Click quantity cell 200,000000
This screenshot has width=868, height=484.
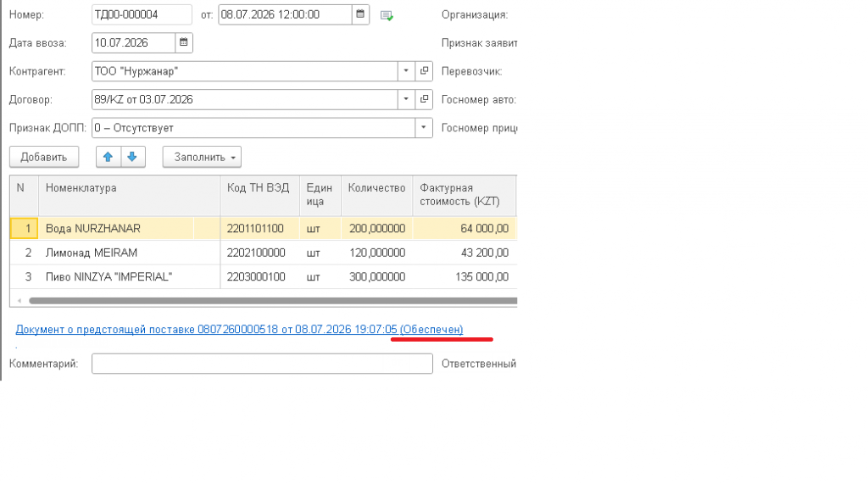(377, 228)
